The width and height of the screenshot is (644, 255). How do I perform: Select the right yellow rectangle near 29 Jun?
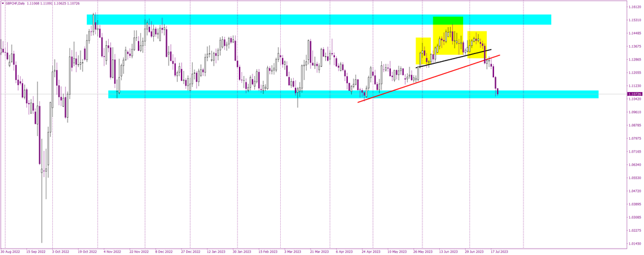click(477, 44)
